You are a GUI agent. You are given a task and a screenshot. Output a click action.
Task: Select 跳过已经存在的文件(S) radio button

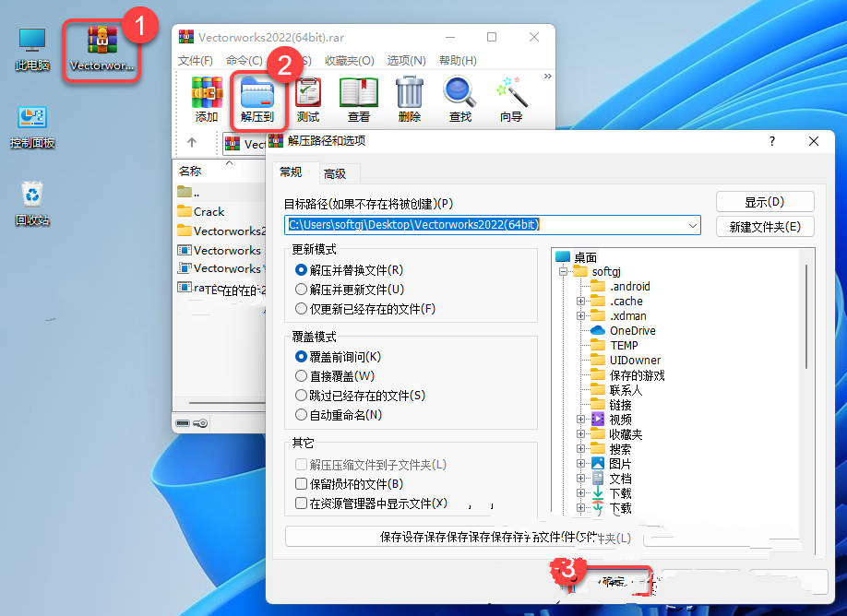coord(301,396)
